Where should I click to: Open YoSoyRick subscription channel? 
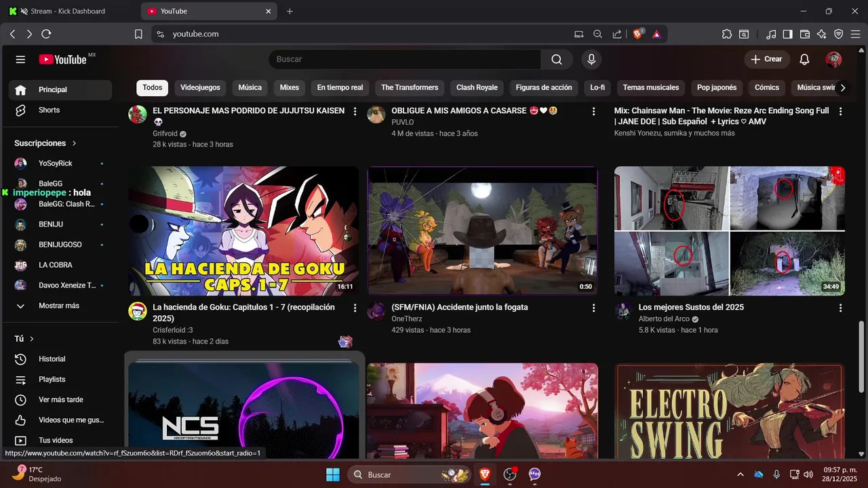(x=60, y=163)
